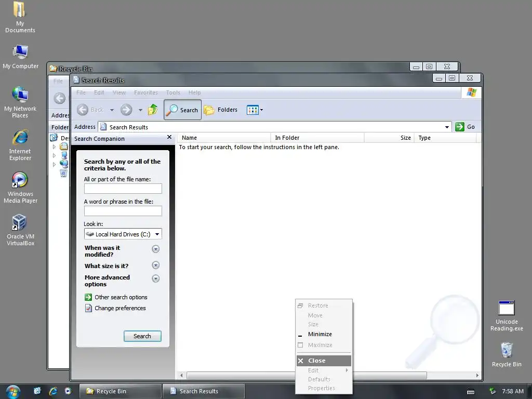Screen dimensions: 532x399
Task: Sort by In Folder column header
Action: click(x=317, y=138)
